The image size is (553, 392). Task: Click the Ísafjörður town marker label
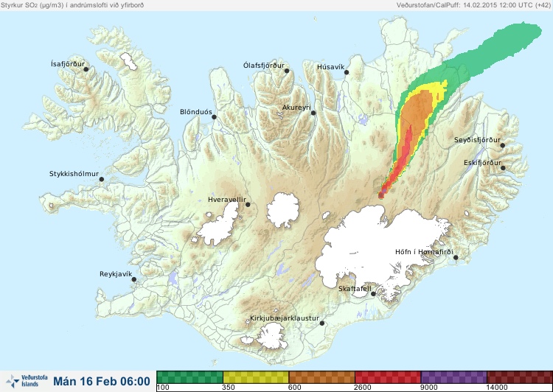click(x=68, y=64)
